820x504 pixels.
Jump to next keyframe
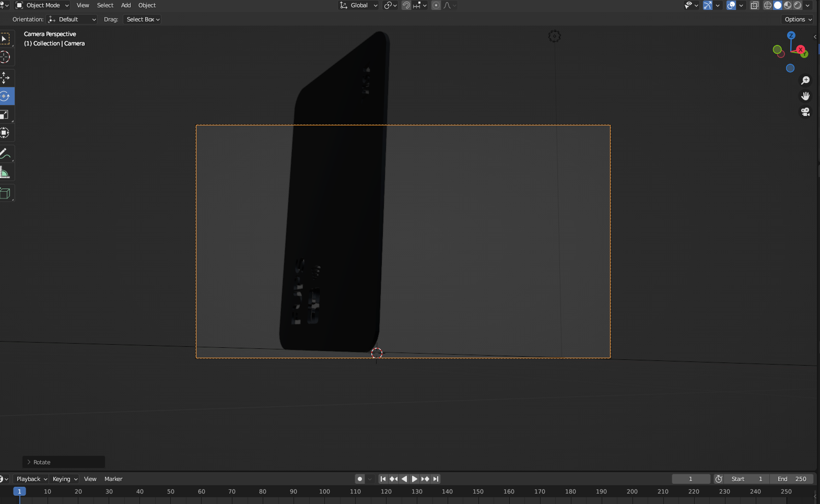click(x=425, y=479)
